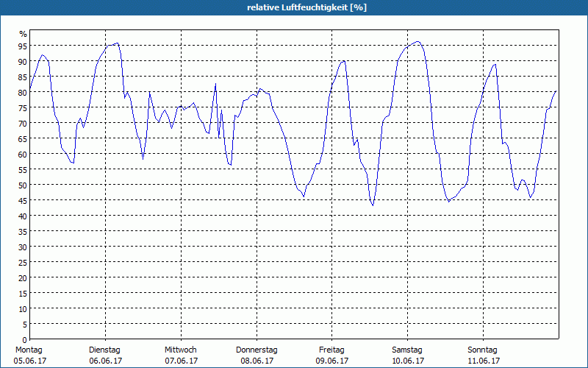Click the y-axis value '80'
Image resolution: width=588 pixels, height=368 pixels.
click(x=23, y=93)
